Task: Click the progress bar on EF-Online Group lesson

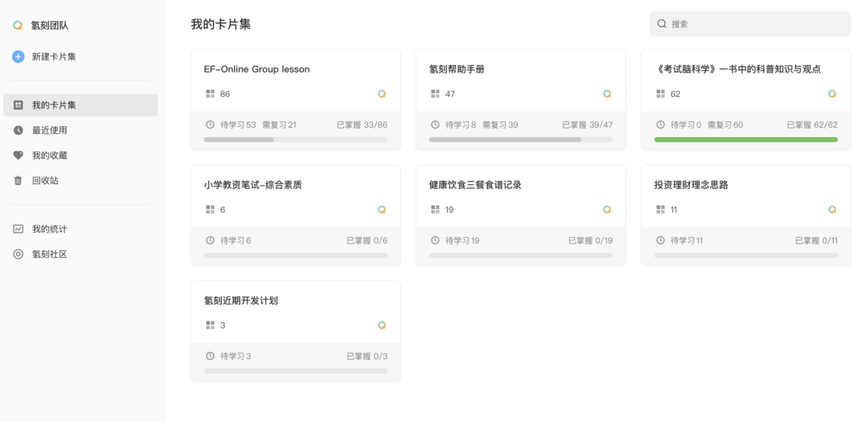Action: tap(295, 140)
